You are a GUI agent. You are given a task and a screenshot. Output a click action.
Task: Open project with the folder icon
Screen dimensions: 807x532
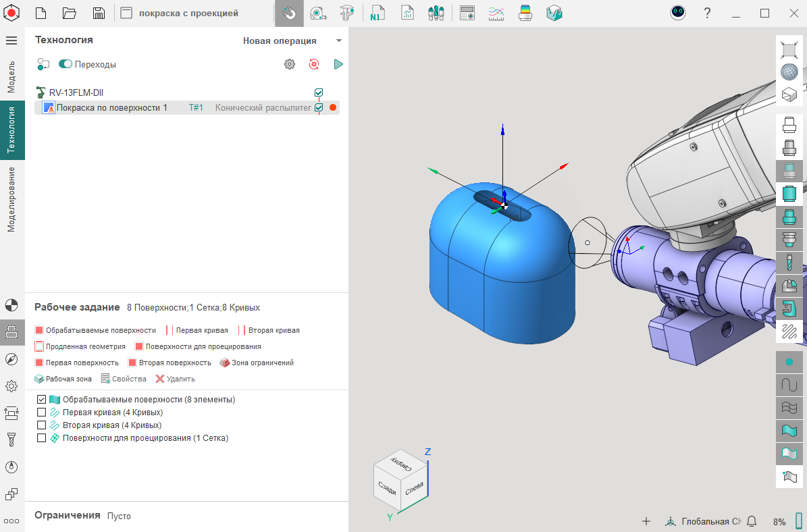tap(70, 13)
